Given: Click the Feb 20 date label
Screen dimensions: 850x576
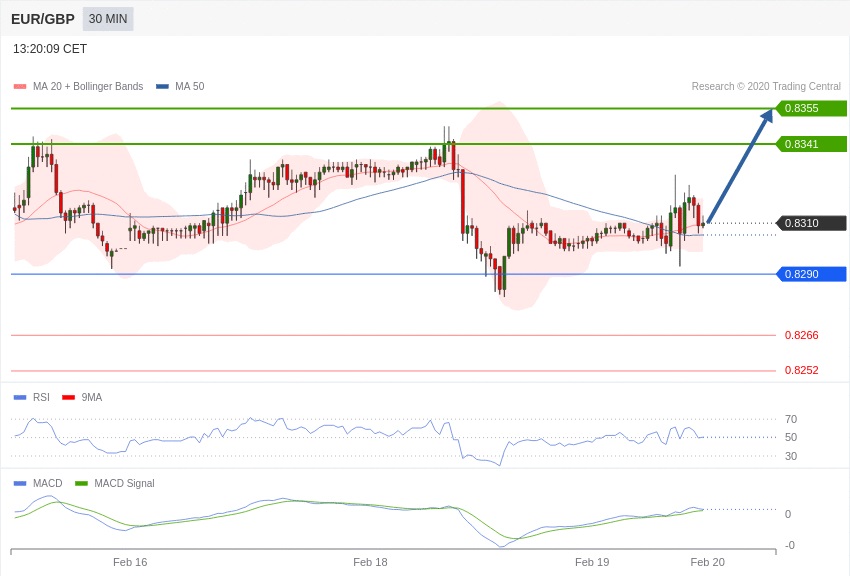Looking at the screenshot, I should [x=707, y=562].
